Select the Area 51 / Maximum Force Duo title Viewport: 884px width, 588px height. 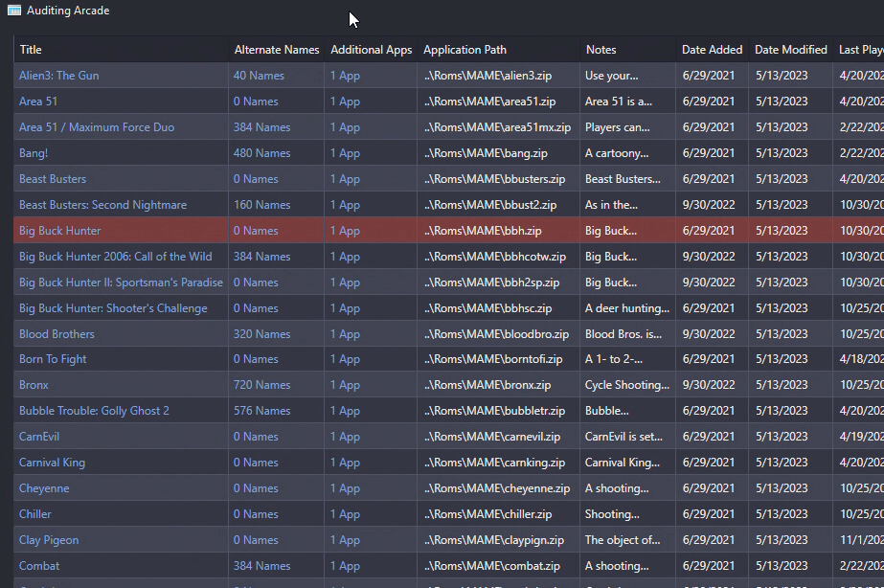[97, 127]
